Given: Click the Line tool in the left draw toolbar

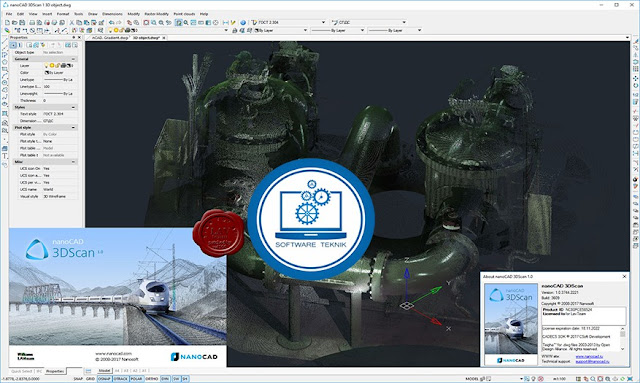Looking at the screenshot, I should tap(4, 41).
